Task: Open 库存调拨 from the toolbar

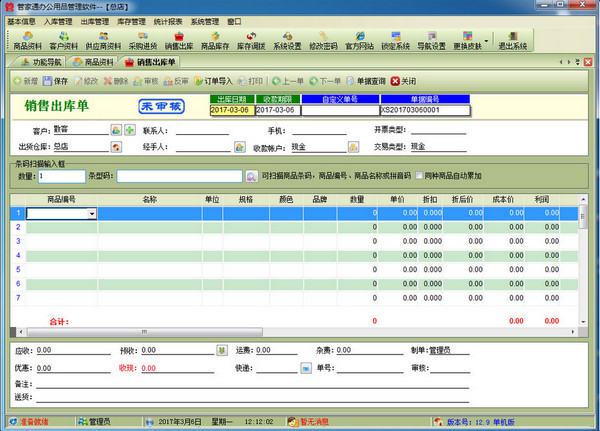Action: point(251,40)
